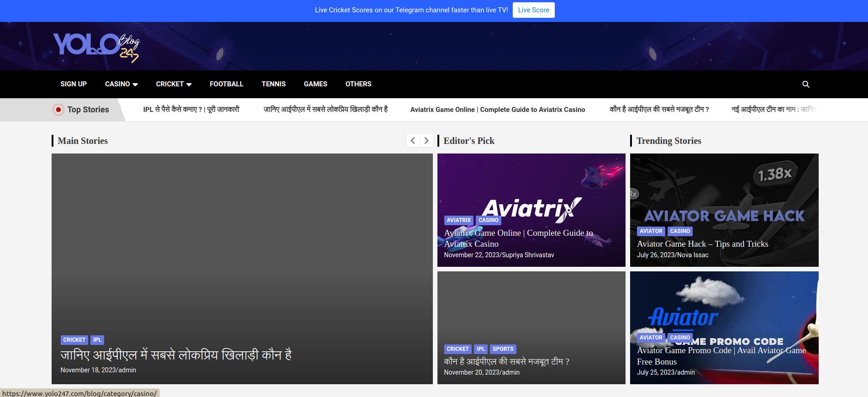Open 'Aviator Game Hack – Tips and Tricks' article
Screen dimensions: 868x397
[703, 244]
